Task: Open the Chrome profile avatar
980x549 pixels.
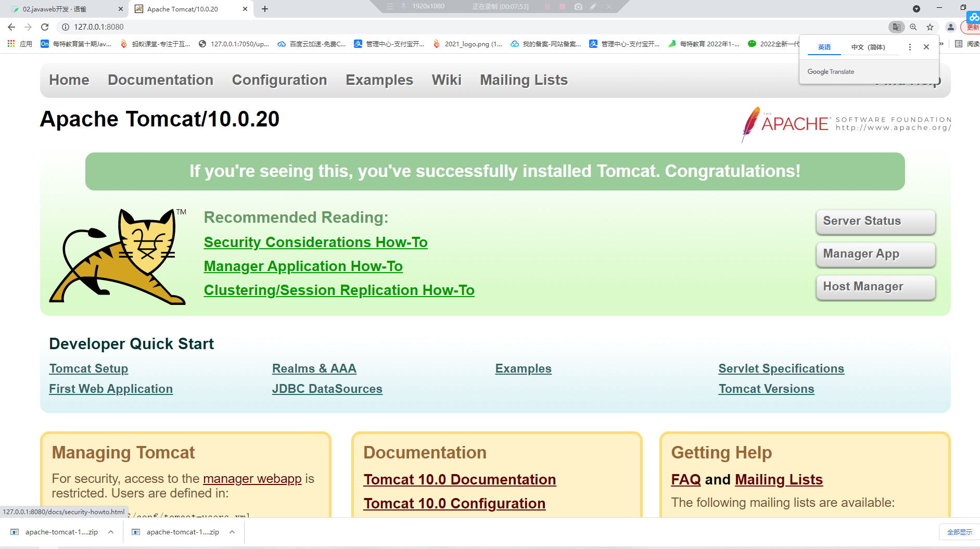Action: point(951,27)
